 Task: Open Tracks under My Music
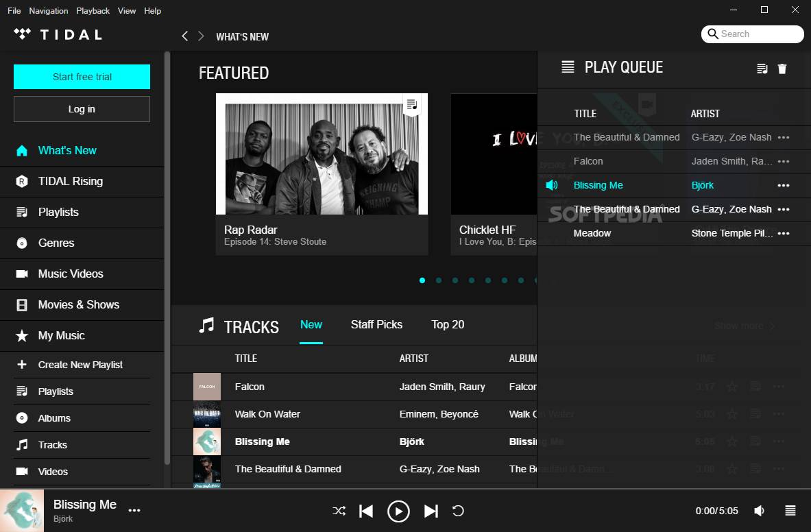(x=82, y=445)
